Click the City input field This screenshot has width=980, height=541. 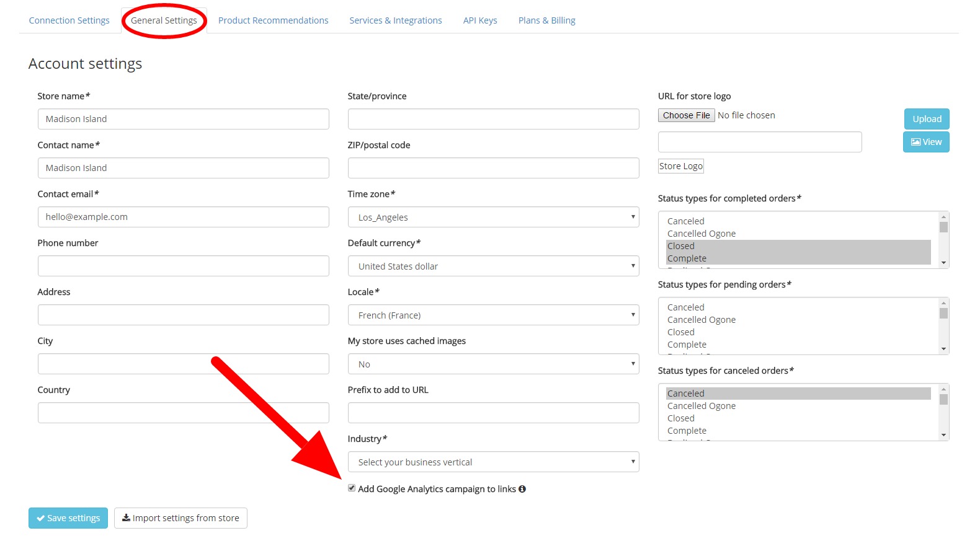[x=183, y=364]
